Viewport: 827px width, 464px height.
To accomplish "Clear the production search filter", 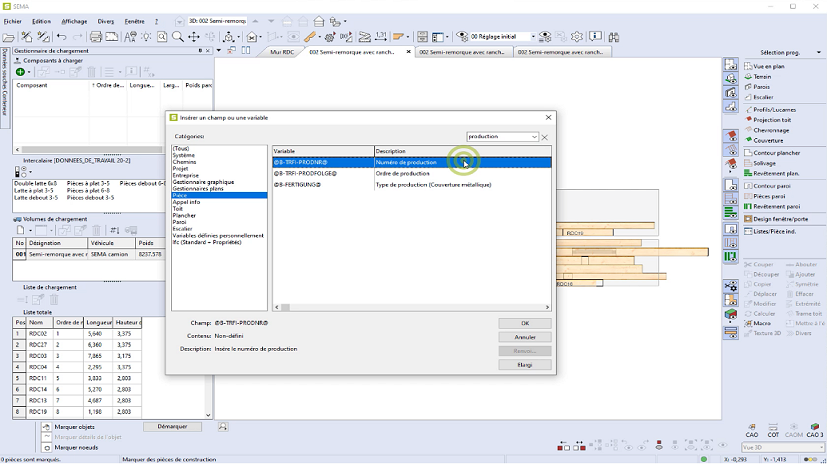I will pyautogui.click(x=545, y=137).
